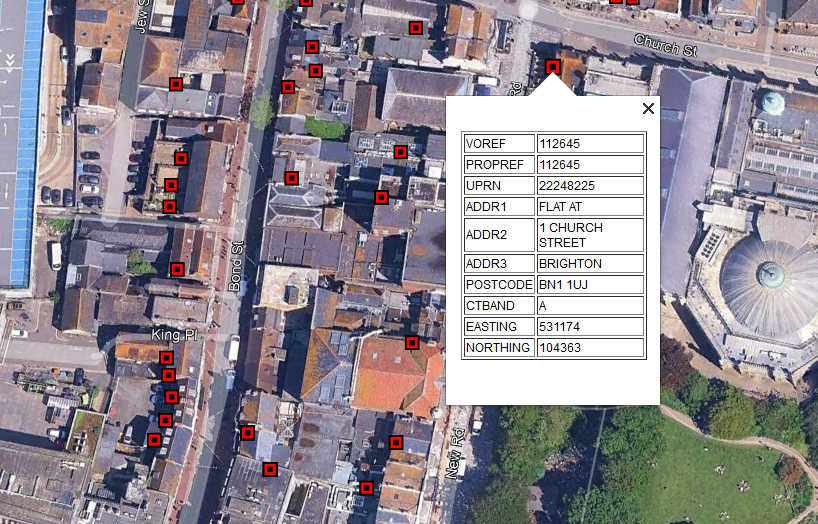
Task: Click the marker closest to the New Rd label
Action: tap(396, 442)
